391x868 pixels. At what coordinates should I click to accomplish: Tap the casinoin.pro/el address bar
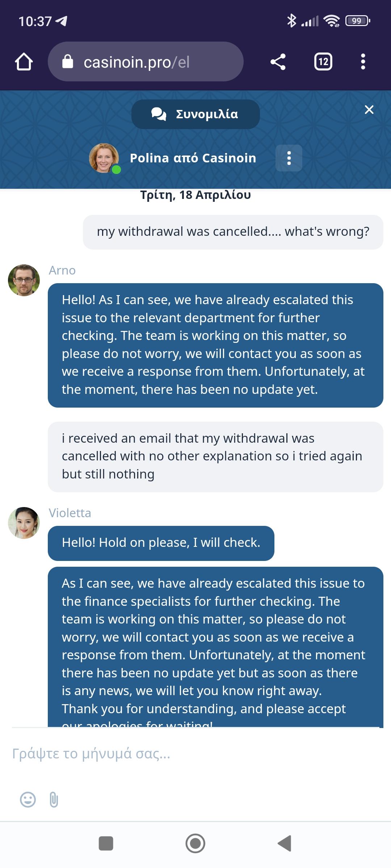[x=146, y=62]
